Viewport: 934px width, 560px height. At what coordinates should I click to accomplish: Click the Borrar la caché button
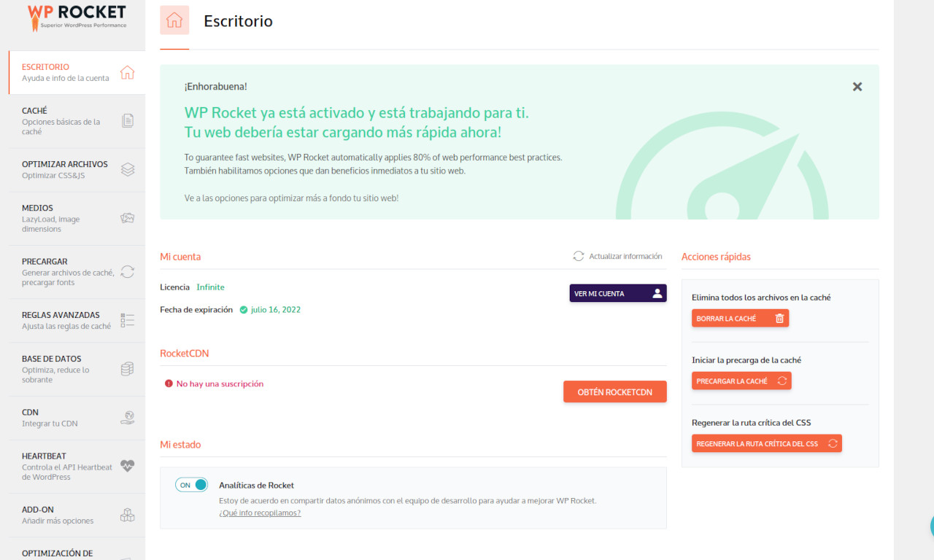[741, 318]
